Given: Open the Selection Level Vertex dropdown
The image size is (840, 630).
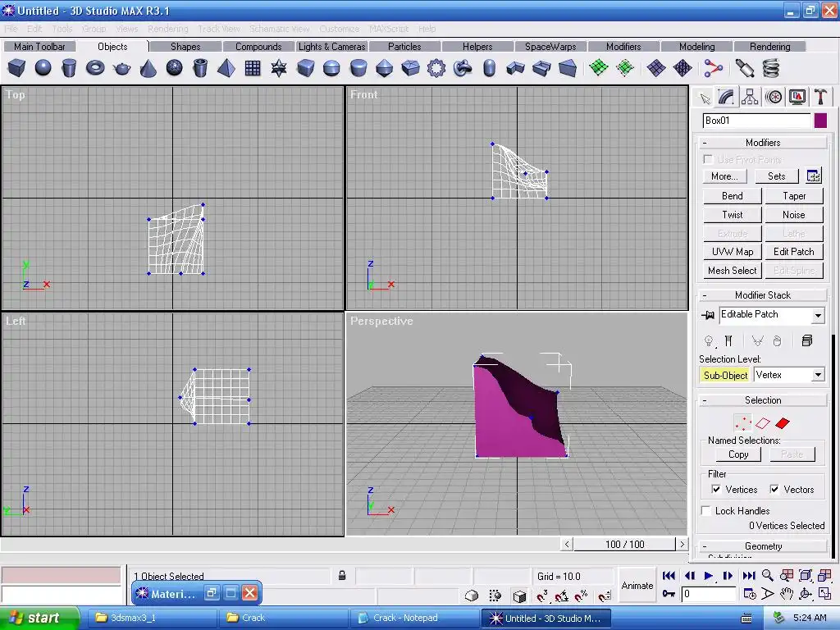Looking at the screenshot, I should [818, 375].
